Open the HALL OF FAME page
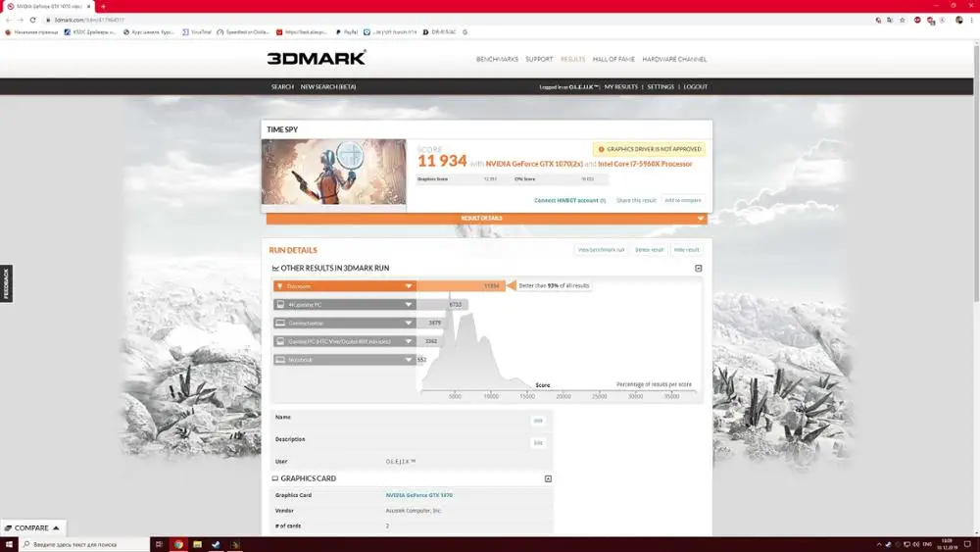The height and width of the screenshot is (552, 980). click(x=613, y=60)
